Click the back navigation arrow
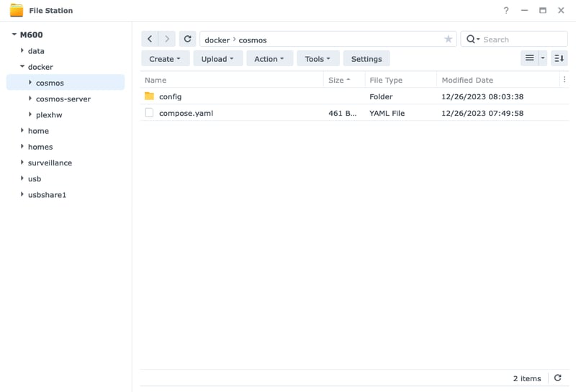The width and height of the screenshot is (576, 392). coord(150,40)
